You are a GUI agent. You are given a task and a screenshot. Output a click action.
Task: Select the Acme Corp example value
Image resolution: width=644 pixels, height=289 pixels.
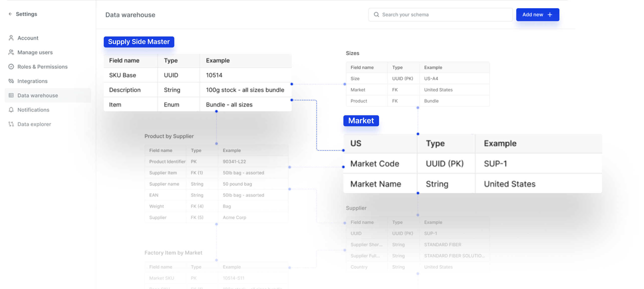[x=234, y=217]
